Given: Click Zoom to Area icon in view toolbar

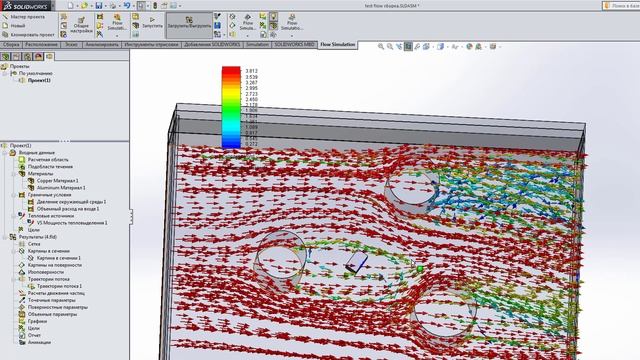Looking at the screenshot, I should pos(390,47).
